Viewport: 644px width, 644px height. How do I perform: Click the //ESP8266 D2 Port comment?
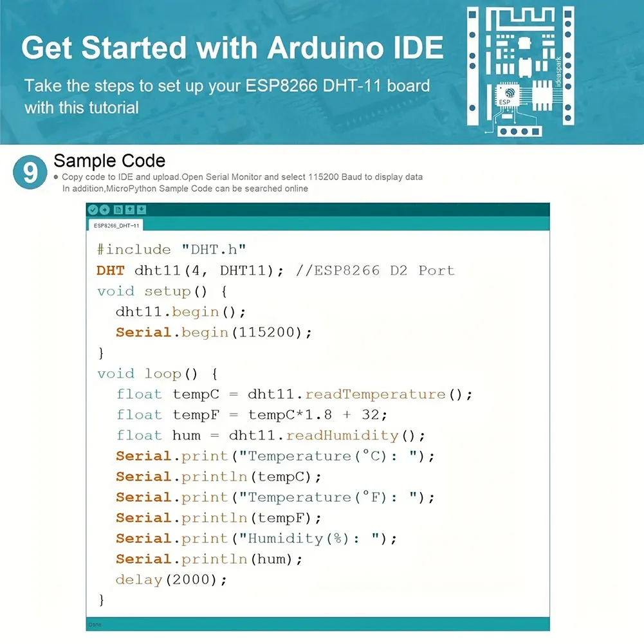(x=375, y=270)
